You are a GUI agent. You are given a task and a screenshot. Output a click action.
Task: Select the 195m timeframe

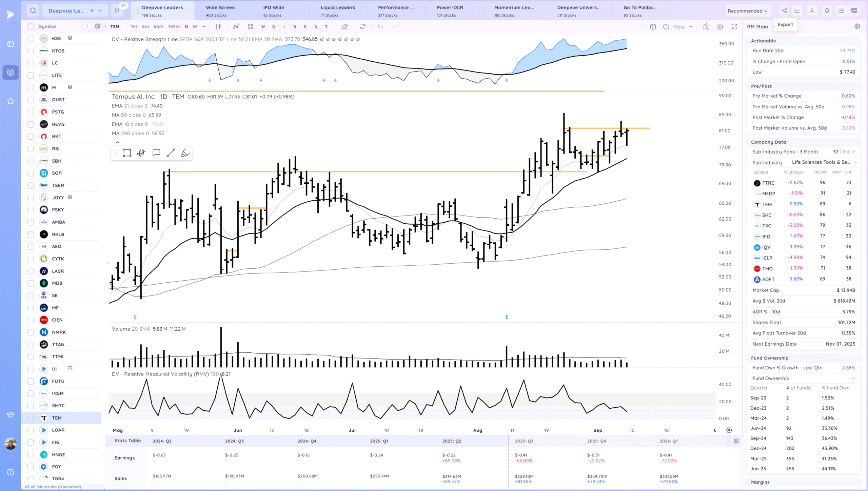174,26
